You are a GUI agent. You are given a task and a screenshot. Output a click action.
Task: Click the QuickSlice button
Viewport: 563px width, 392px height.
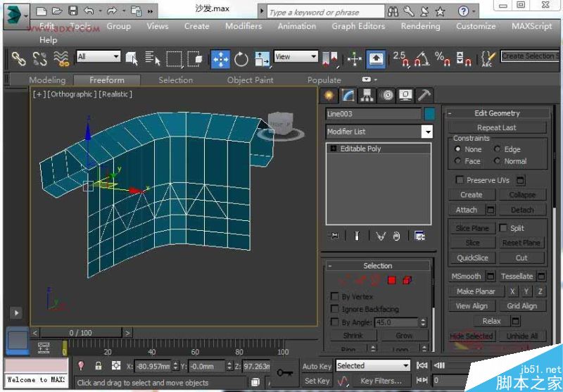[472, 258]
